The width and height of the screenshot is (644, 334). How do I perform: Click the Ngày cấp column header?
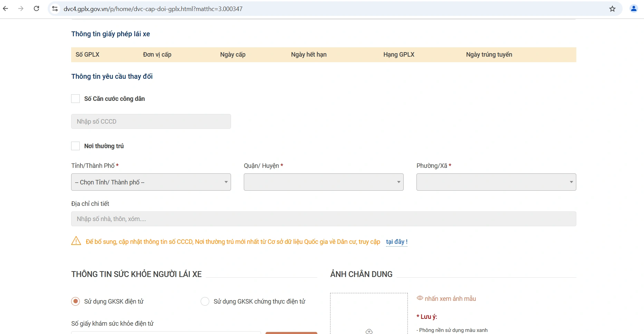[x=233, y=55]
